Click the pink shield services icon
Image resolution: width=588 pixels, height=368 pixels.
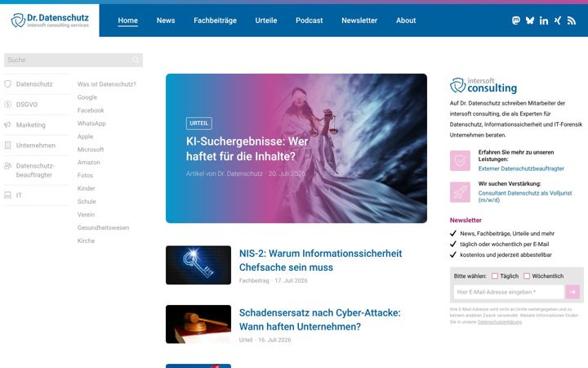pyautogui.click(x=460, y=161)
